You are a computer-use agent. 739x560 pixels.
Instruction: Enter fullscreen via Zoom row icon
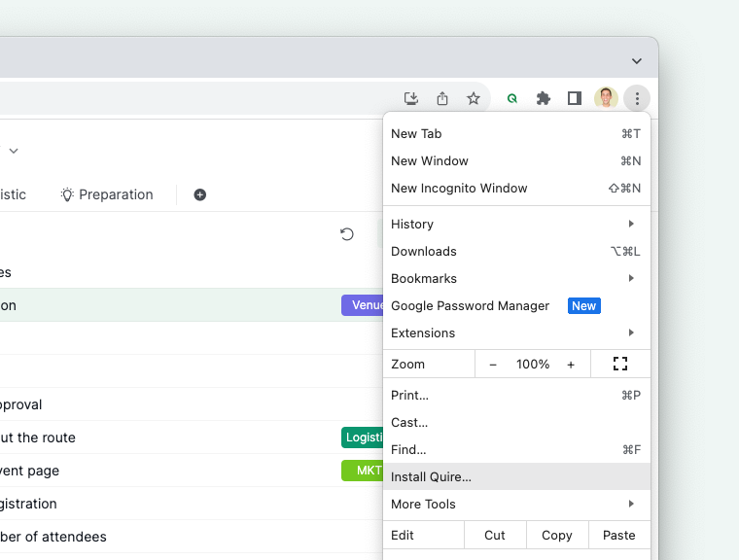pyautogui.click(x=620, y=364)
